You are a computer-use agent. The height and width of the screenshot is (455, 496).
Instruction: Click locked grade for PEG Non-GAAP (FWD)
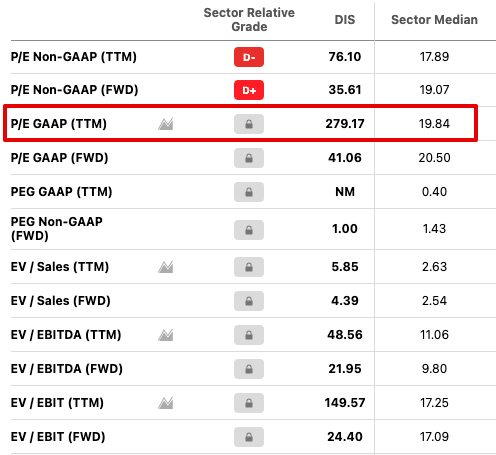(249, 230)
